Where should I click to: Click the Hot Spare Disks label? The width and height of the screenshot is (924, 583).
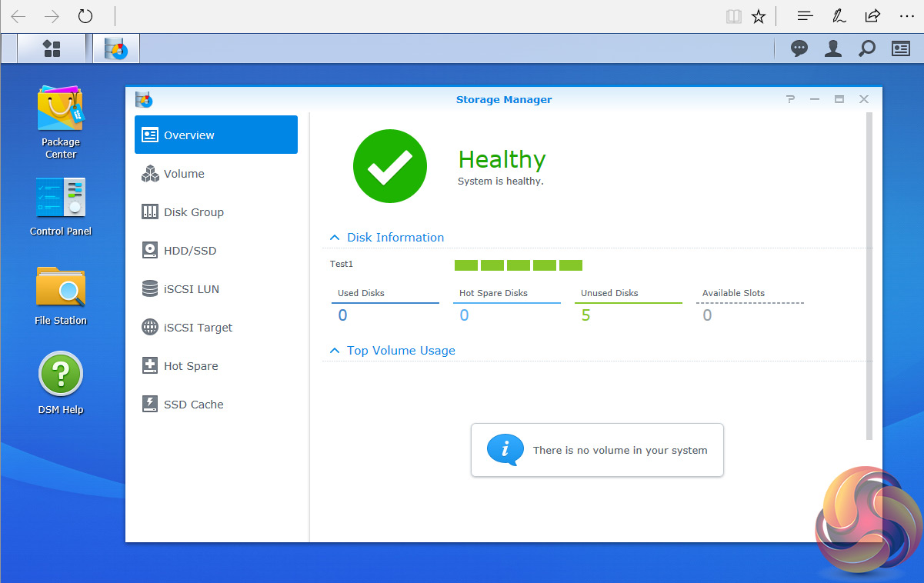coord(493,293)
